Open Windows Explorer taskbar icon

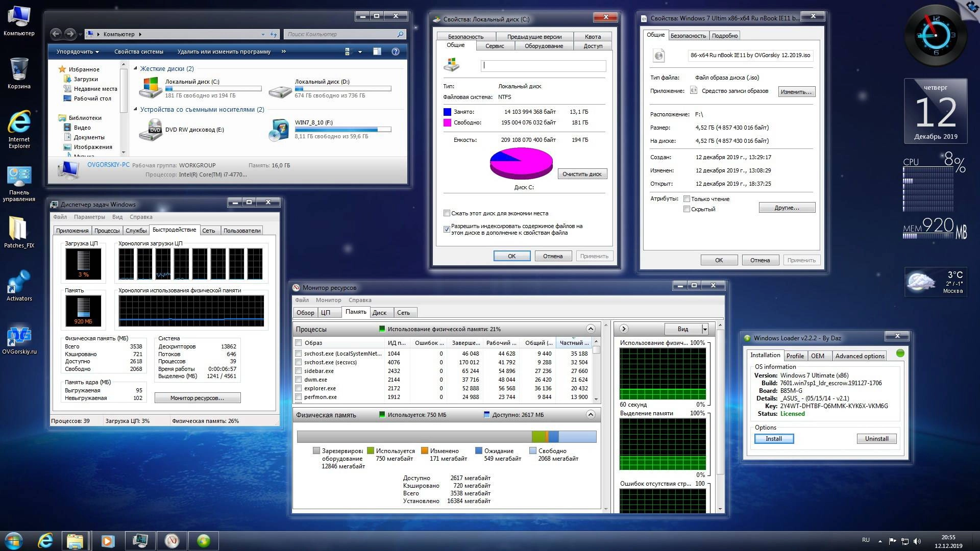[x=75, y=541]
